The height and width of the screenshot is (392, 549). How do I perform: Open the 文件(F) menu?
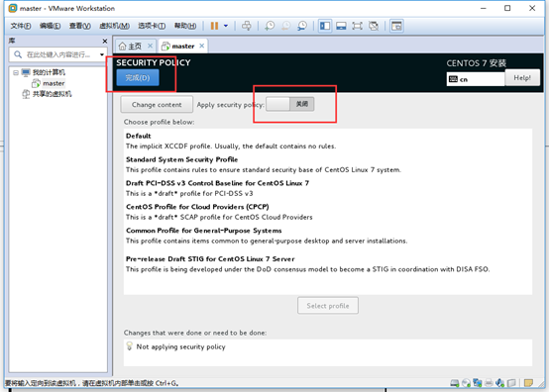pos(21,26)
